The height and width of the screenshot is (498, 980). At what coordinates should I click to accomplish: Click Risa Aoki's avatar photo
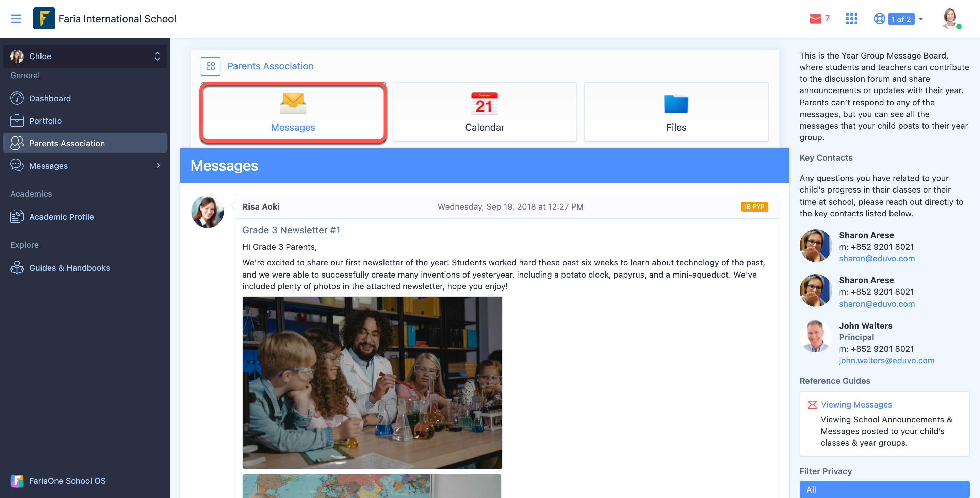[207, 212]
